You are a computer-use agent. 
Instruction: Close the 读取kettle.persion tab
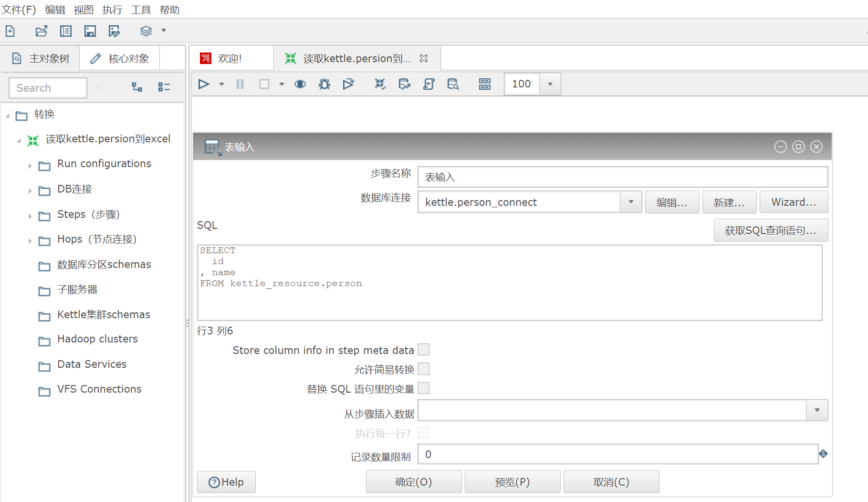(424, 58)
